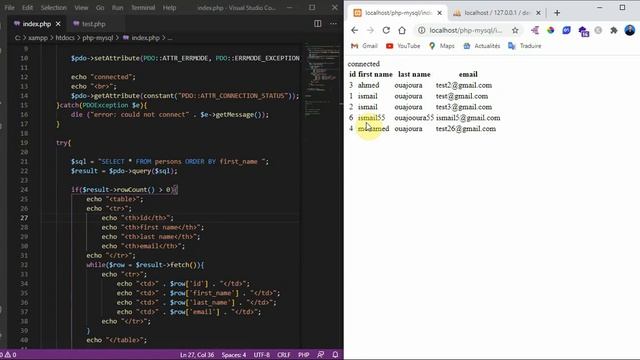
Task: Click the browser address bar URL
Action: 466,30
